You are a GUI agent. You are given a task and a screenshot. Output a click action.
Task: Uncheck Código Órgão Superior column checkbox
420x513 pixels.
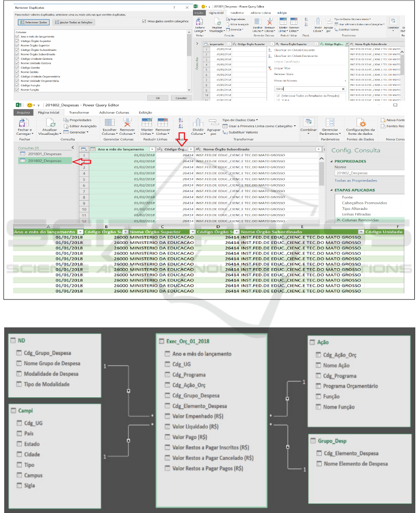coord(17,41)
